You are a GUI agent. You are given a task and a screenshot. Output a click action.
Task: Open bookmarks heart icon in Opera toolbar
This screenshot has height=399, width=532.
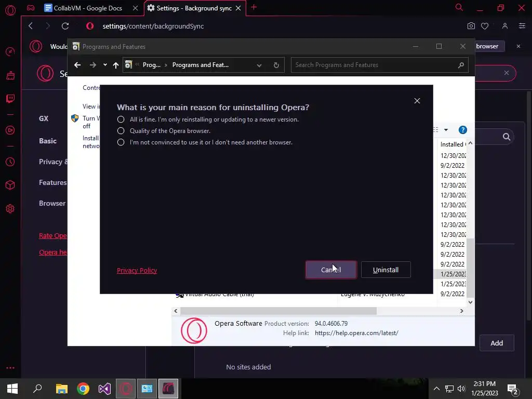click(x=485, y=26)
